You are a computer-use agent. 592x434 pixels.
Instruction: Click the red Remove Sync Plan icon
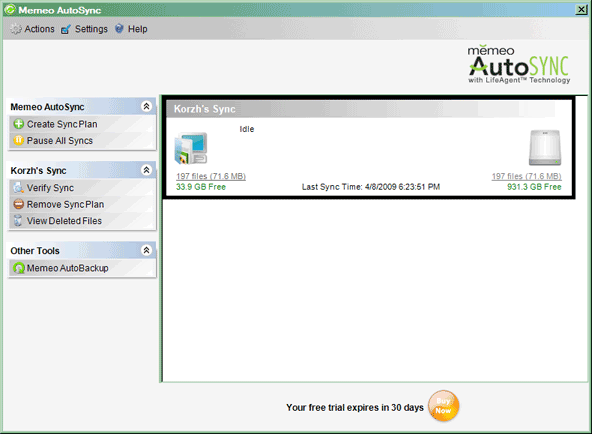[18, 204]
